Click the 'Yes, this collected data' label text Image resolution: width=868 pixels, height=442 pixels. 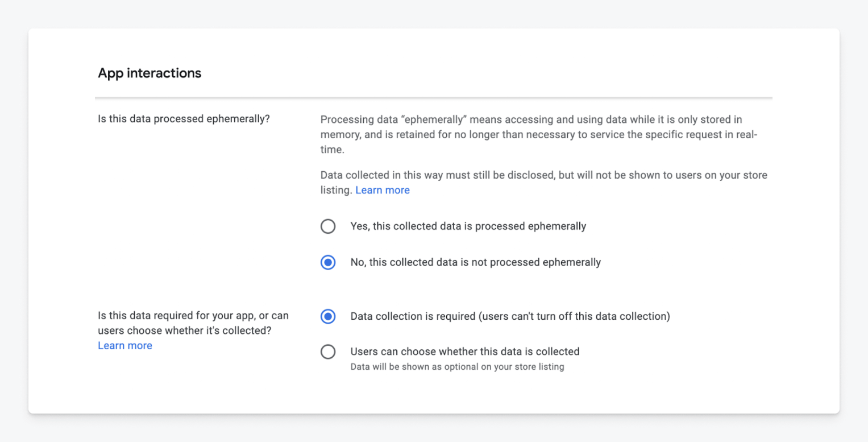click(x=468, y=226)
